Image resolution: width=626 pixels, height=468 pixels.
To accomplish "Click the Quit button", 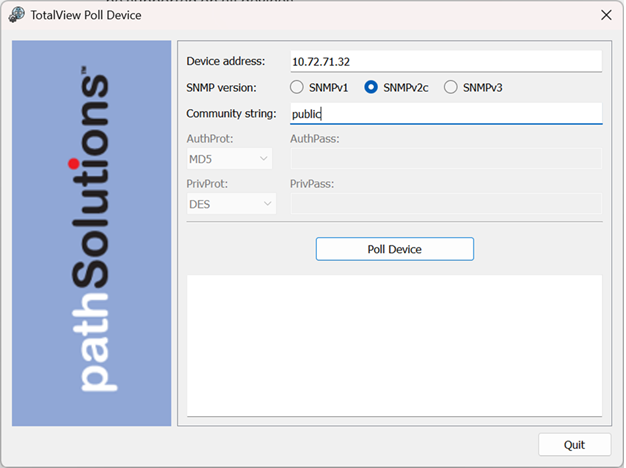I will (x=574, y=445).
